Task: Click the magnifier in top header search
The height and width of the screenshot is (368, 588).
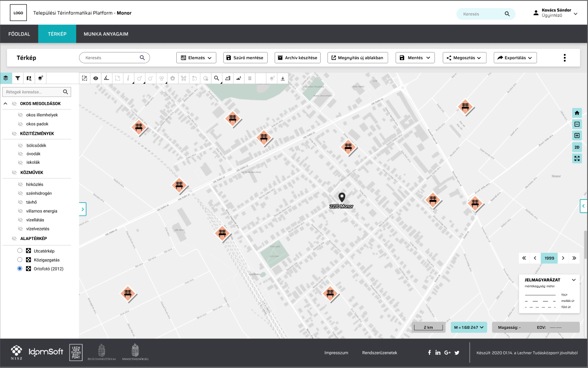Action: (x=507, y=14)
